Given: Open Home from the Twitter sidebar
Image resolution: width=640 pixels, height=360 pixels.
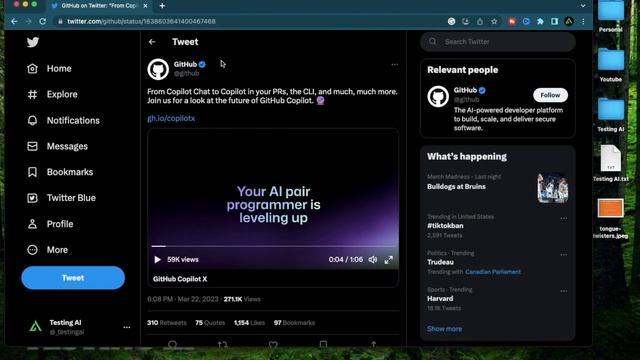Looking at the screenshot, I should coord(49,69).
